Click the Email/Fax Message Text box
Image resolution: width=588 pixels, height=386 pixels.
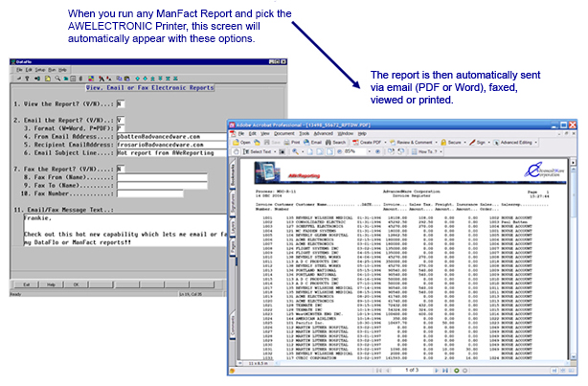tap(125, 230)
